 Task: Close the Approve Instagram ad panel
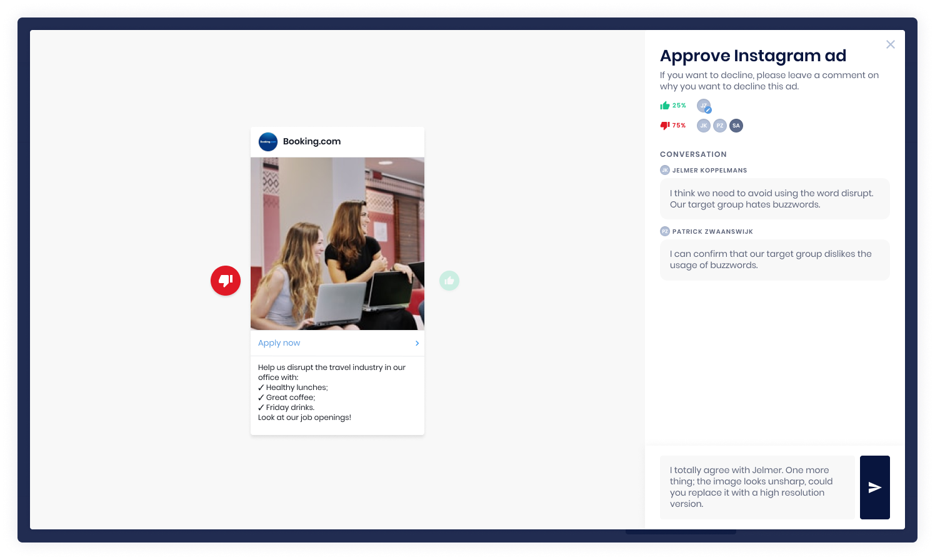tap(891, 44)
